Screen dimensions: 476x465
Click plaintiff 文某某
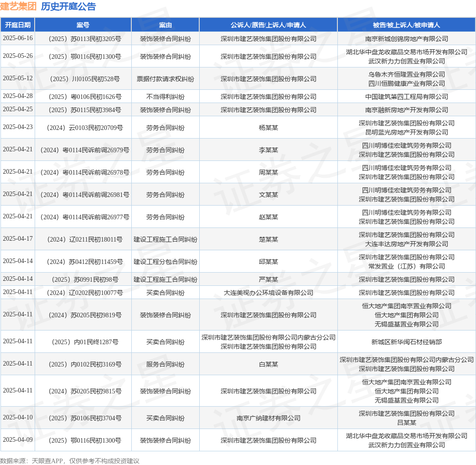269,195
